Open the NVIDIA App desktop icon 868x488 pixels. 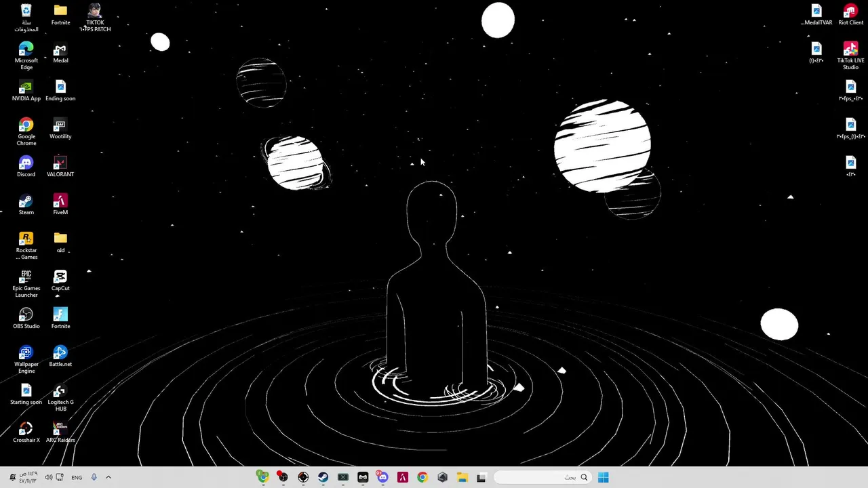(x=26, y=91)
